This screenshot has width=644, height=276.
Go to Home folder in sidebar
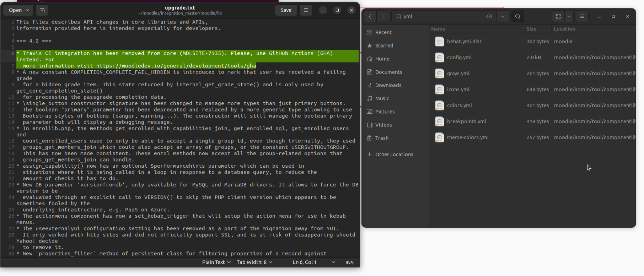pos(395,59)
